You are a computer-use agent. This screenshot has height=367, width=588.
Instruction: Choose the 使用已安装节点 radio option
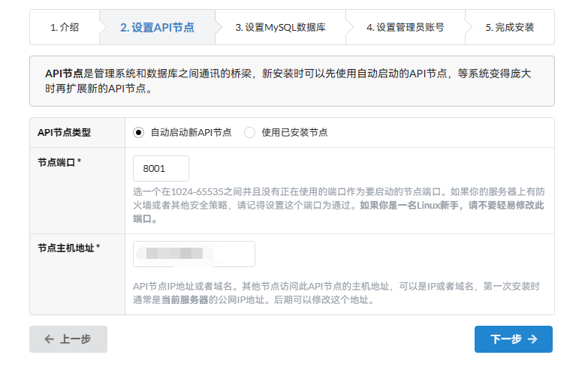coord(249,132)
